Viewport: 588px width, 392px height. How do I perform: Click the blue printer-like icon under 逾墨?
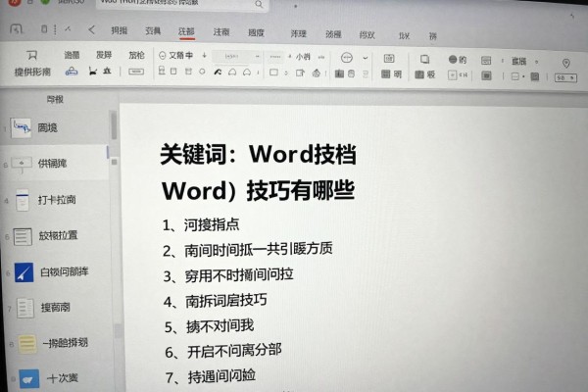72,72
